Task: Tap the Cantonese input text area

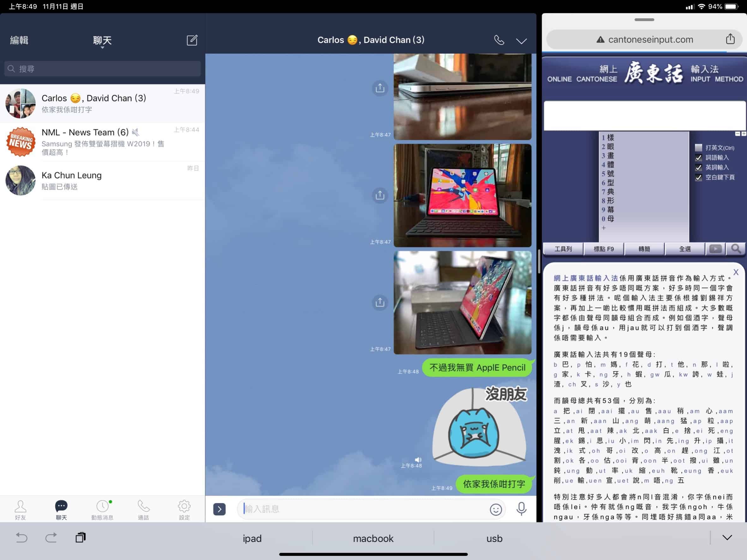Action: [644, 116]
